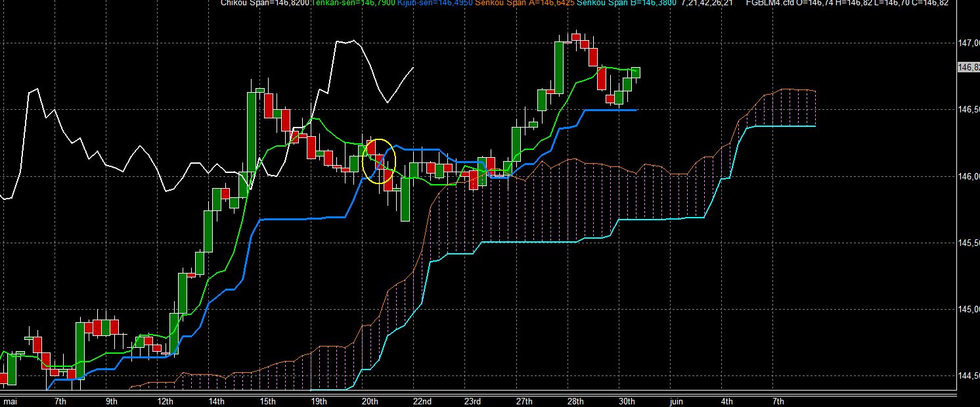Click the 19th date label
Viewport: 980px width, 407px height.
pos(319,401)
